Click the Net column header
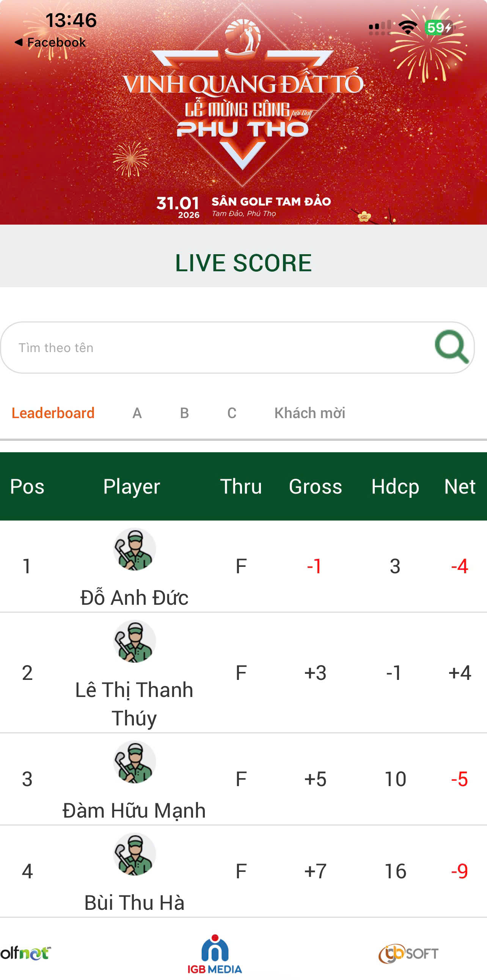Viewport: 487px width, 980px height. click(459, 486)
